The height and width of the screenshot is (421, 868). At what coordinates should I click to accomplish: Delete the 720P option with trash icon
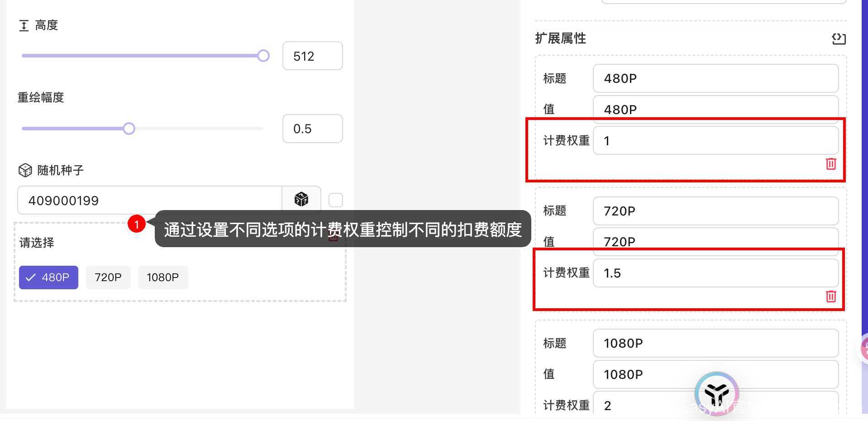[830, 297]
